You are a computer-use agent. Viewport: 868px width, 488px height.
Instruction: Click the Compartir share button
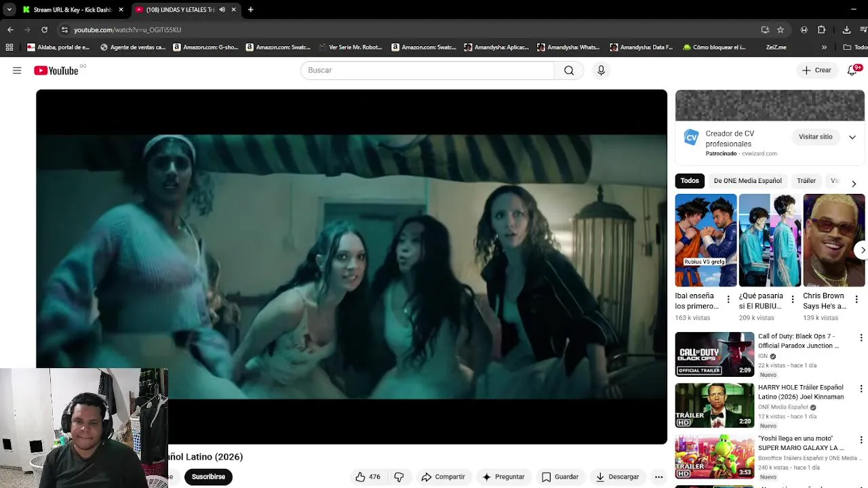click(443, 477)
